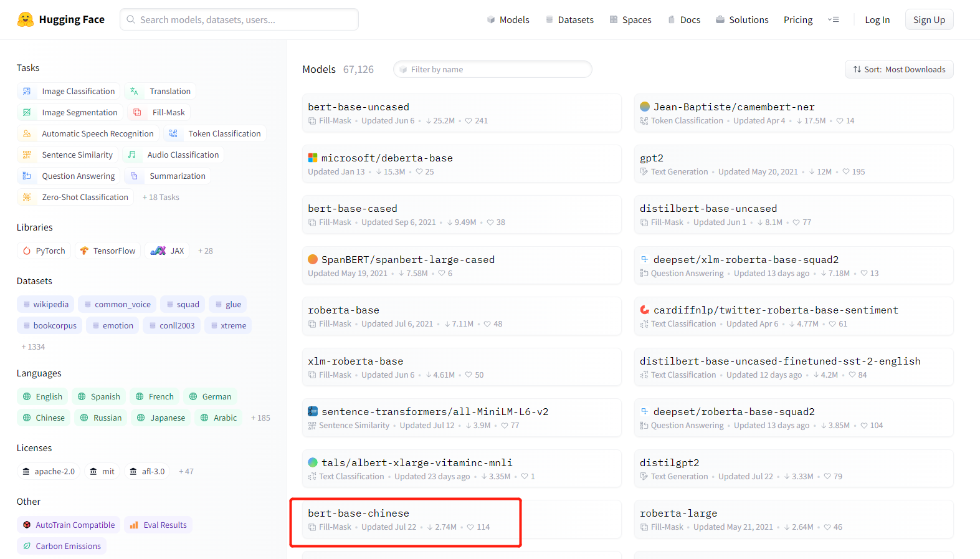
Task: Focus the Search models, datasets, users field
Action: click(x=239, y=19)
